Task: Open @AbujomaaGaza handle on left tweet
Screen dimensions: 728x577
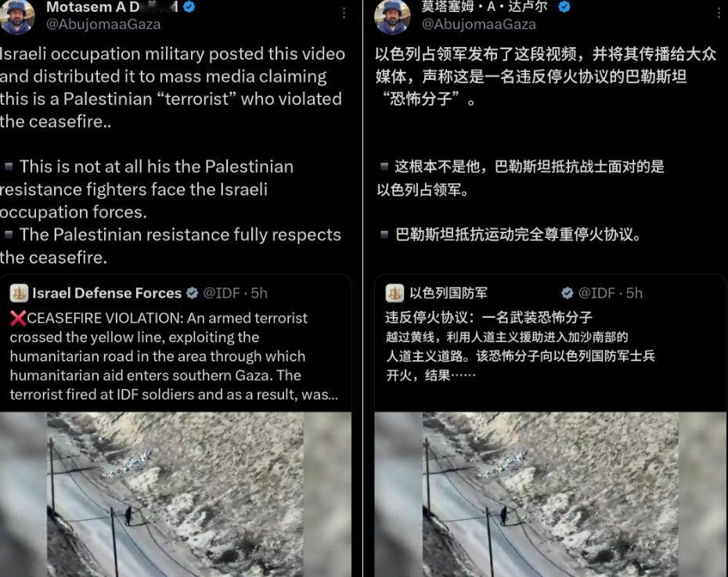Action: click(x=103, y=24)
